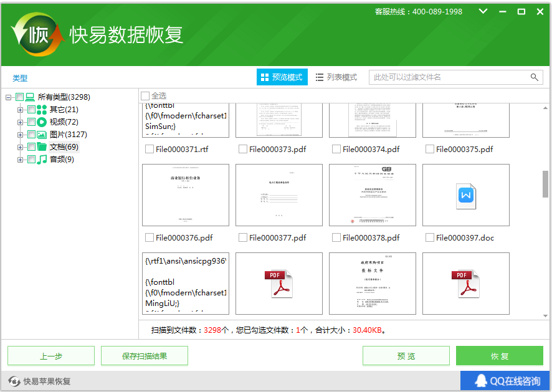This screenshot has width=552, height=392.
Task: Tick the checkbox for File0000371.rtf
Action: tap(150, 150)
